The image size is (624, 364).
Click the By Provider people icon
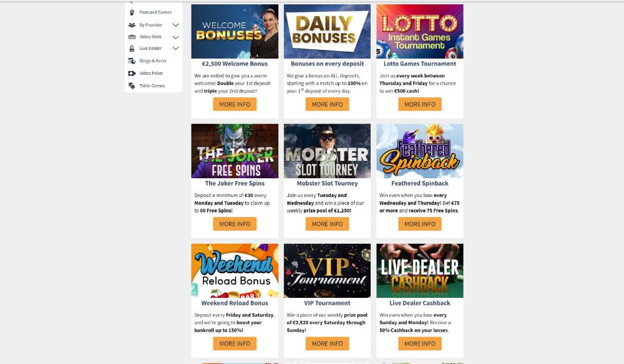pos(132,25)
